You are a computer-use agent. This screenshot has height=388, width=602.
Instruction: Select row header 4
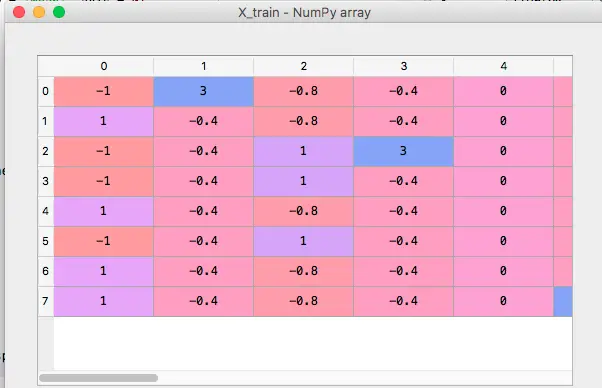pos(46,211)
